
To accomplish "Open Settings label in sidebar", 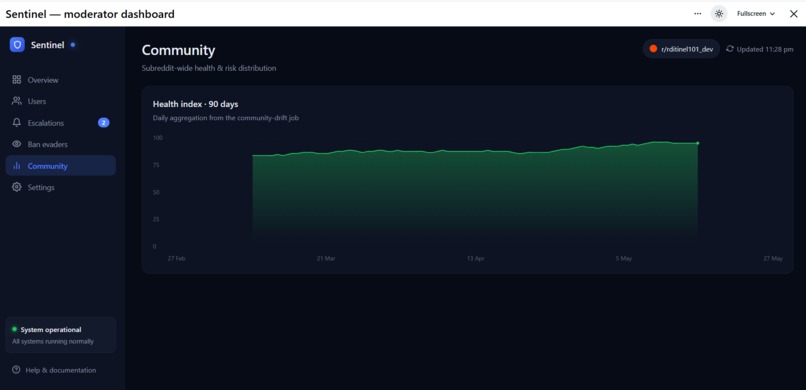I will click(x=41, y=188).
